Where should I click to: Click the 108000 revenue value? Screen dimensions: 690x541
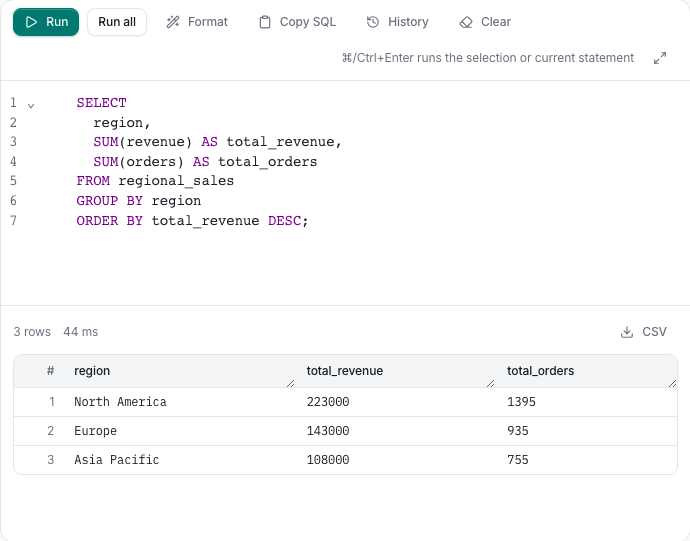(x=328, y=460)
